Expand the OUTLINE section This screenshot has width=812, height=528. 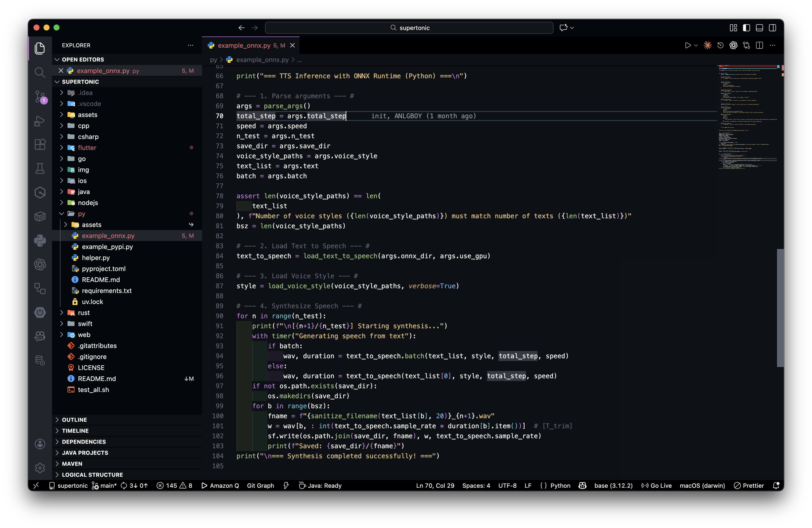(74, 419)
